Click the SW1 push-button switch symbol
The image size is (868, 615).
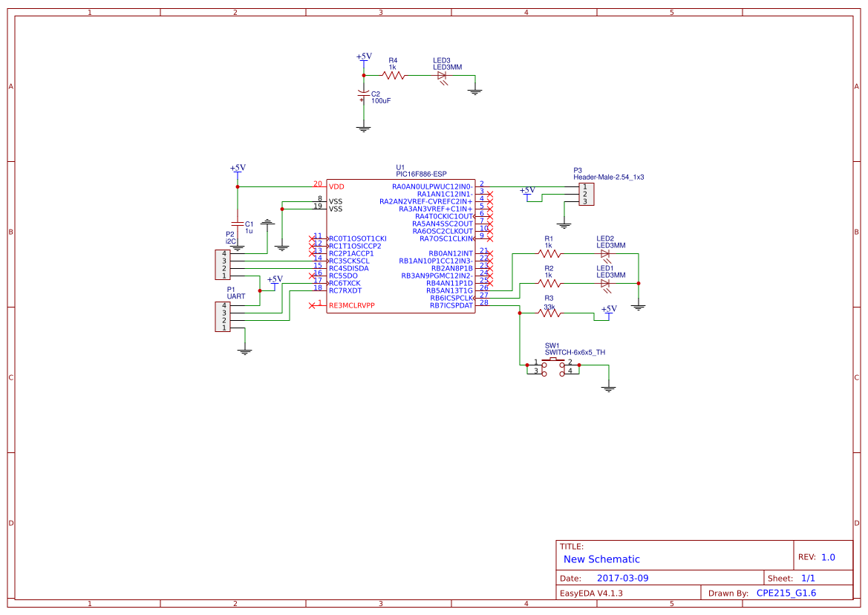point(553,367)
